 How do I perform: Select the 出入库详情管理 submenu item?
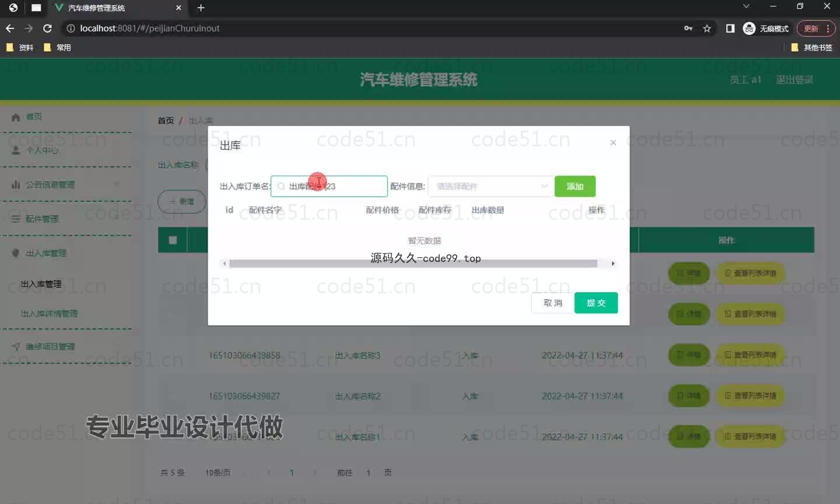tap(49, 314)
